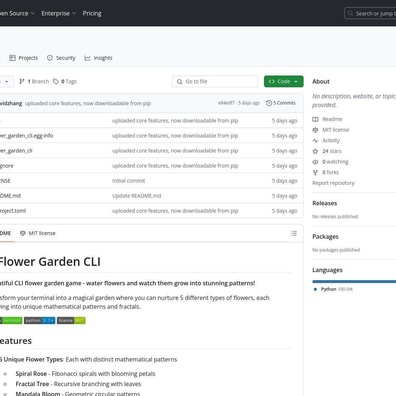Switch to the README tab
The height and width of the screenshot is (396, 396).
pos(6,233)
